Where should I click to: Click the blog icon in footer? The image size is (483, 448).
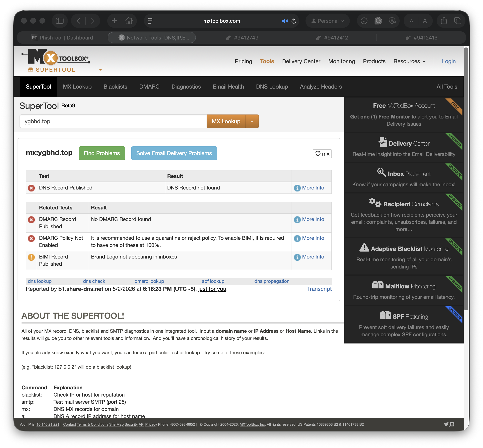coord(452,424)
